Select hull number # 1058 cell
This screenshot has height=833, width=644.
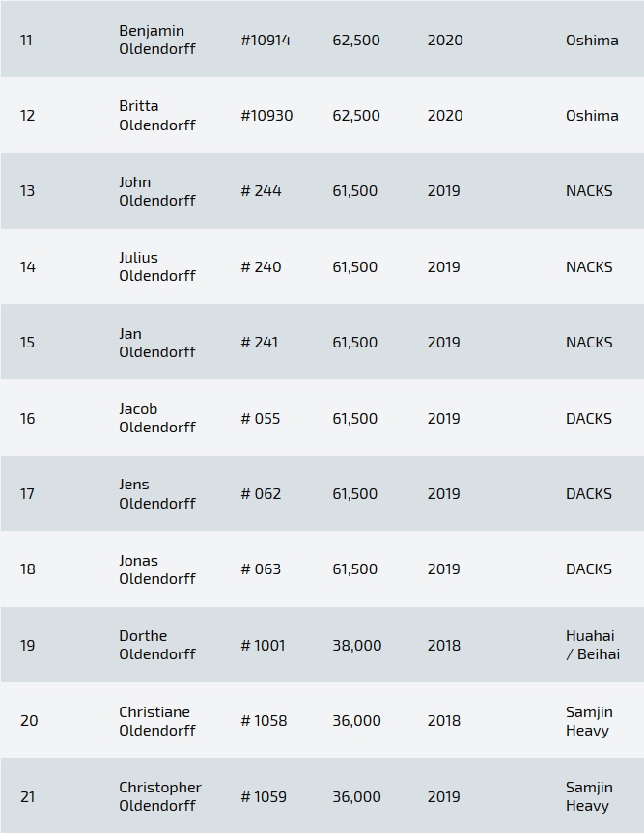tap(264, 721)
